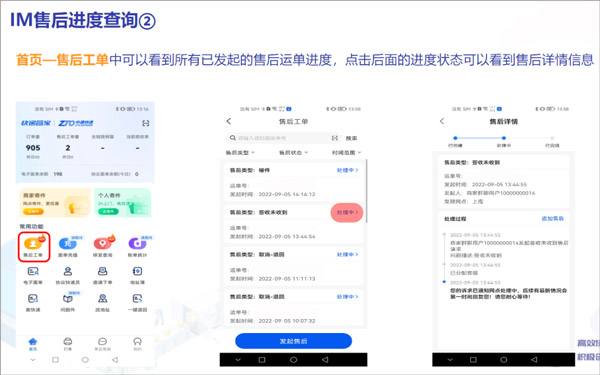Click the blue 发起售后 button
Viewport: 600px width, 375px height.
[x=293, y=341]
